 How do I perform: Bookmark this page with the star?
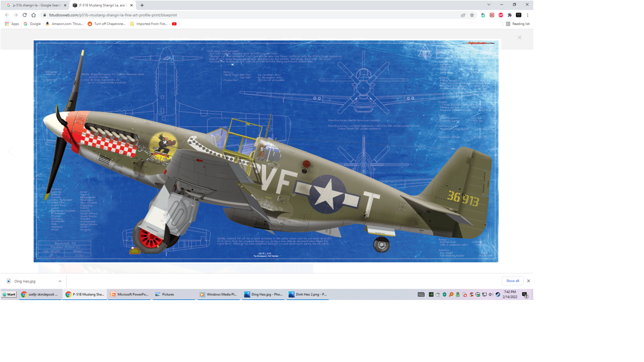[472, 15]
